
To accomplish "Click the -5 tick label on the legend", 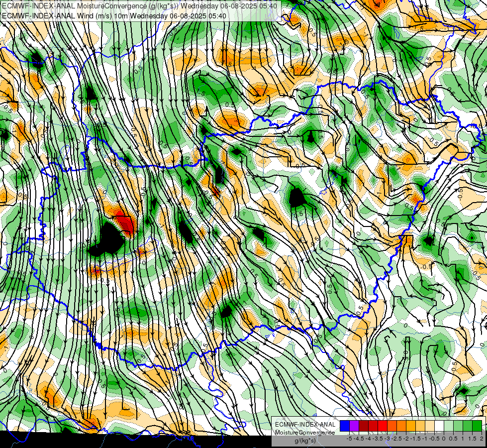I will tap(349, 439).
